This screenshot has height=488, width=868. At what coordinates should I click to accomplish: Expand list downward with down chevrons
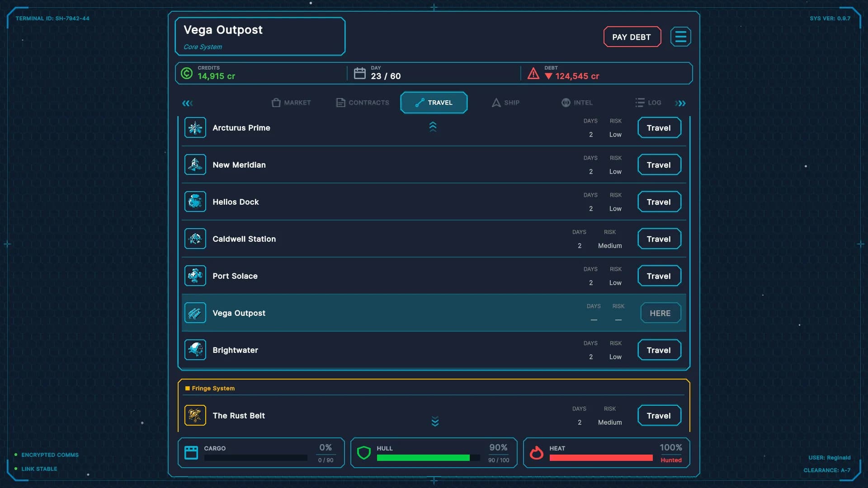point(435,421)
